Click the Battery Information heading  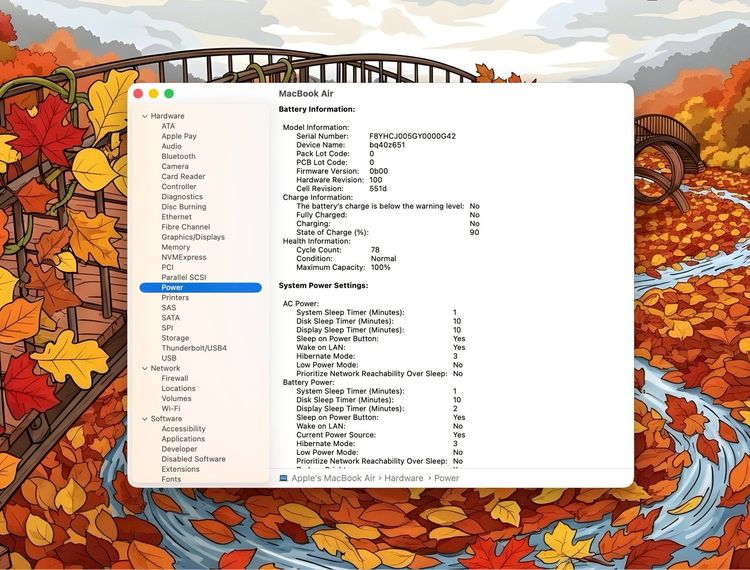(317, 109)
